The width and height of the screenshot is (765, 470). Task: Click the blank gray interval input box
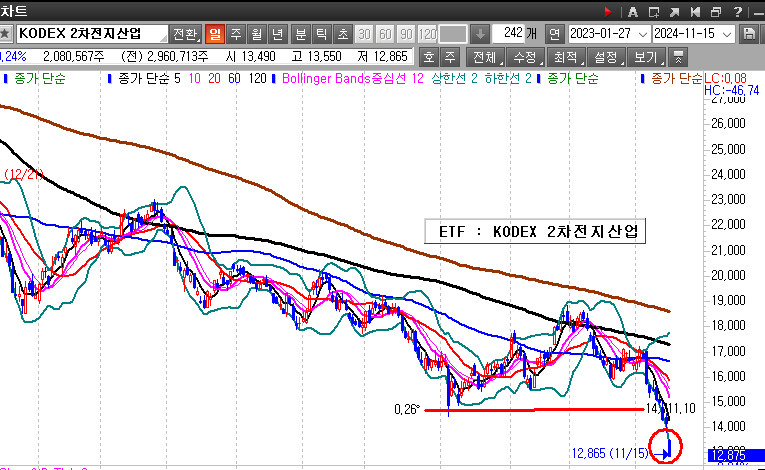453,34
